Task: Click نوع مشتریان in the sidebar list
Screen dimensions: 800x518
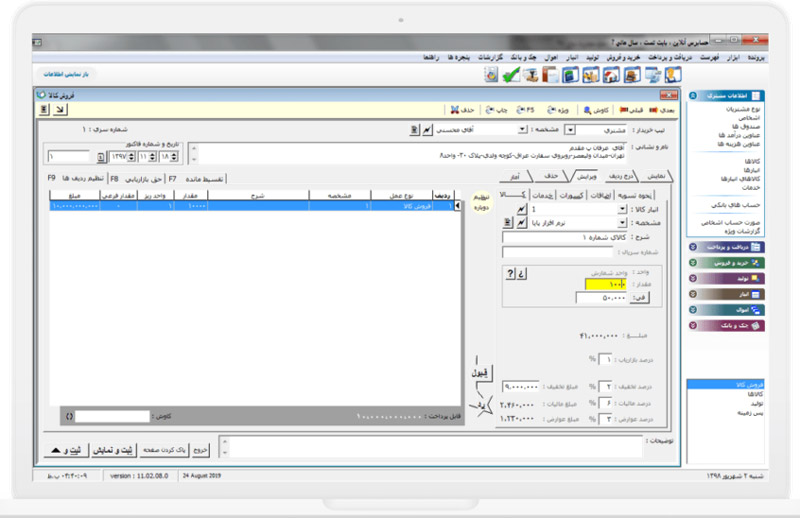Action: tap(743, 109)
